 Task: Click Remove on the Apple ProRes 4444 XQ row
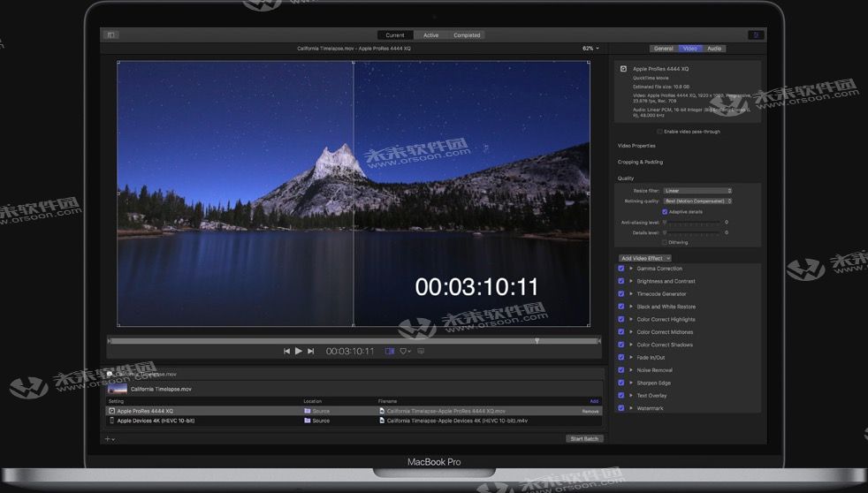(x=590, y=411)
